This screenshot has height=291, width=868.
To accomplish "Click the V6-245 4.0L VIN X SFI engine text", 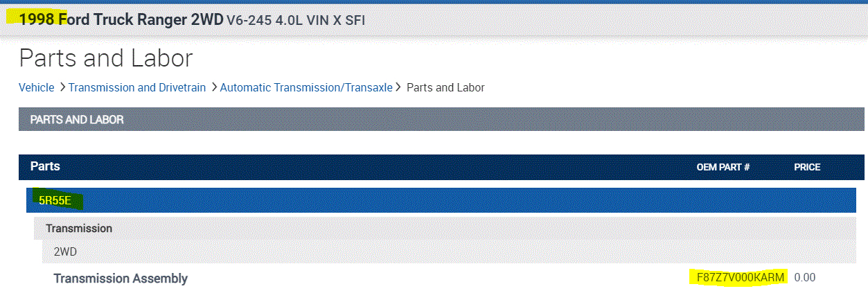I will coord(296,21).
